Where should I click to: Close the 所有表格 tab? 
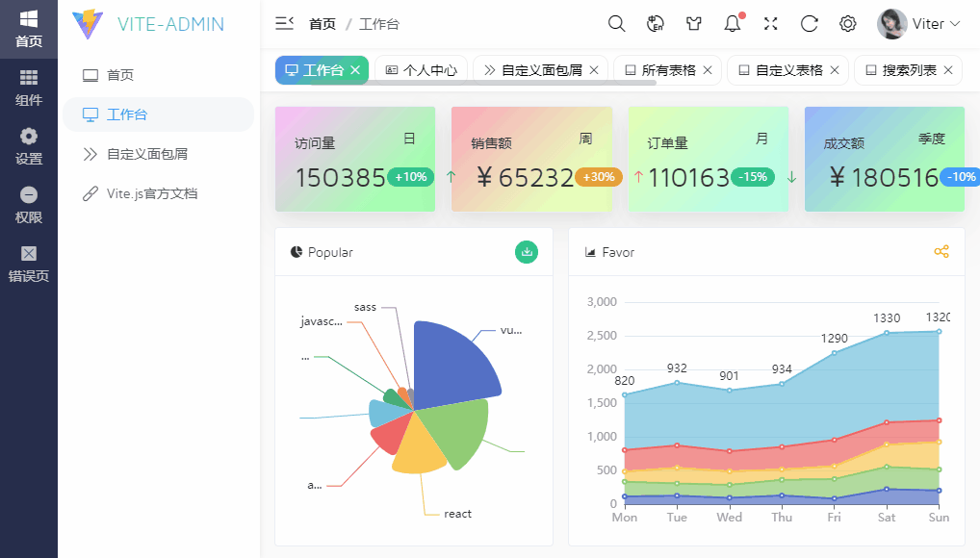click(708, 69)
